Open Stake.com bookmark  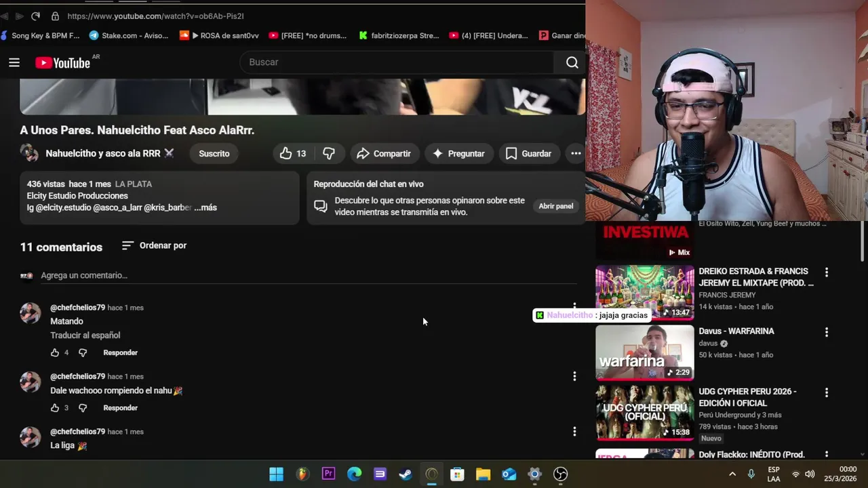(129, 35)
